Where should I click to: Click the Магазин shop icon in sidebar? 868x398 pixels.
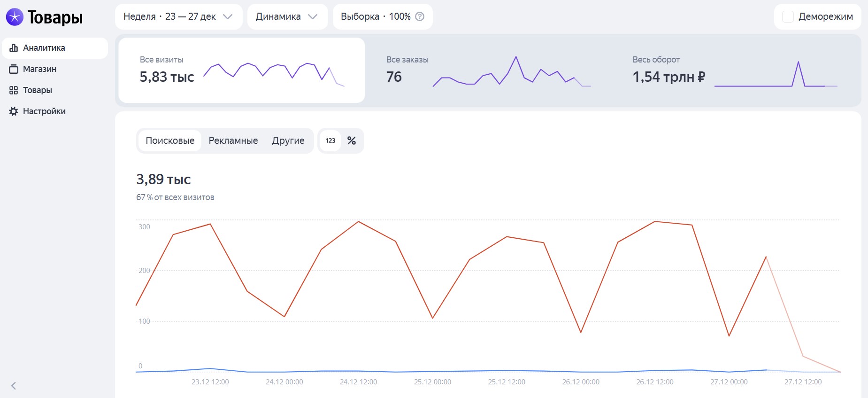click(14, 69)
